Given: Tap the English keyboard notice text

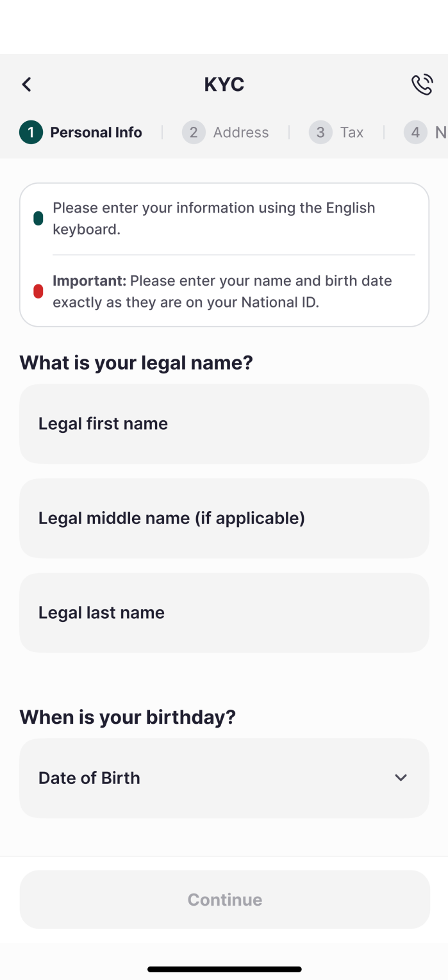Looking at the screenshot, I should pyautogui.click(x=214, y=218).
